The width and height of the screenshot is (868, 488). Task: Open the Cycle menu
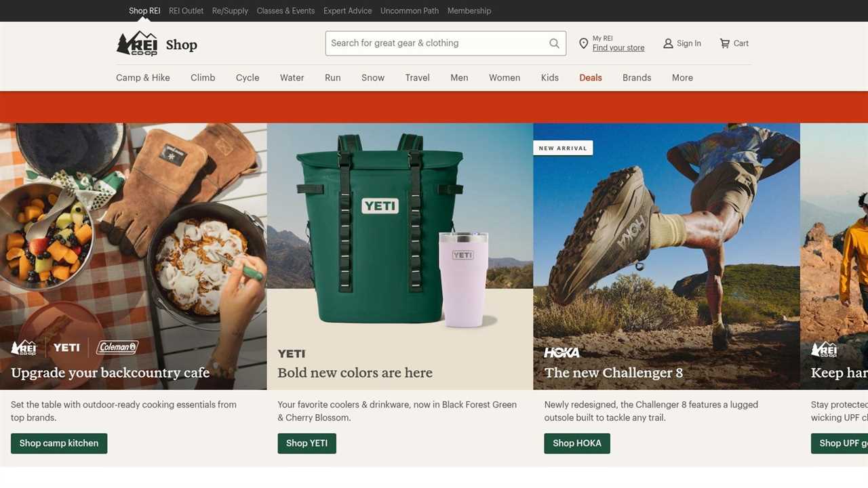(248, 78)
